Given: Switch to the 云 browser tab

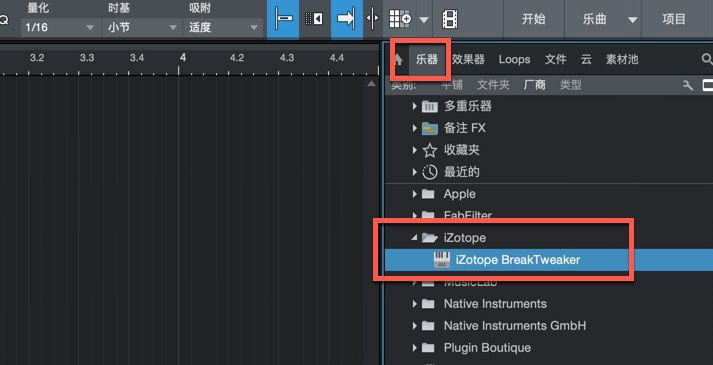Looking at the screenshot, I should (x=586, y=60).
